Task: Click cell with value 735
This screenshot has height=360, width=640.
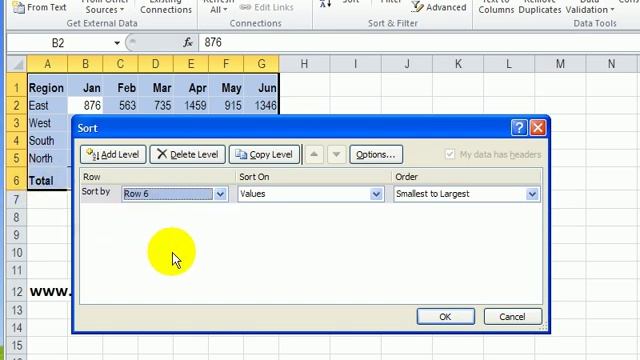Action: pyautogui.click(x=156, y=106)
